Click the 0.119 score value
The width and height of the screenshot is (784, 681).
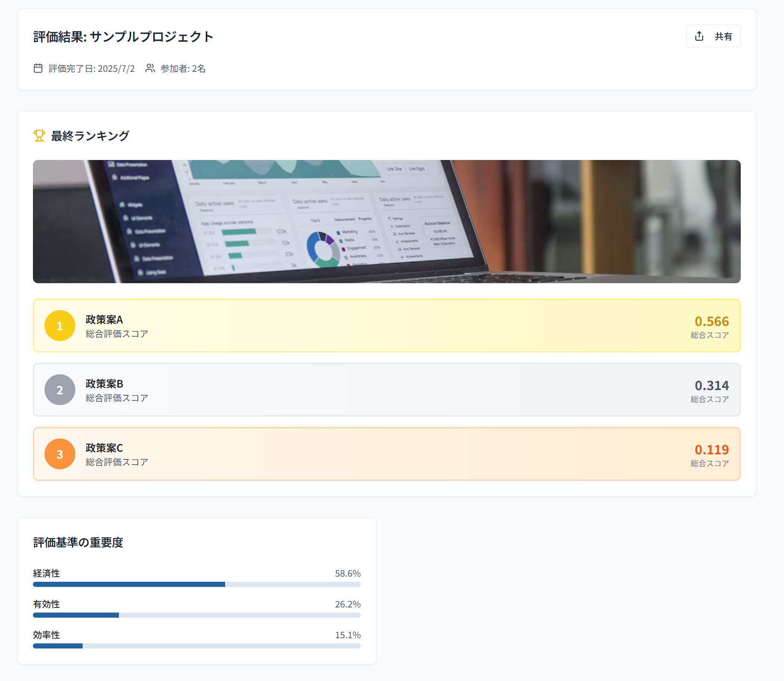click(712, 450)
